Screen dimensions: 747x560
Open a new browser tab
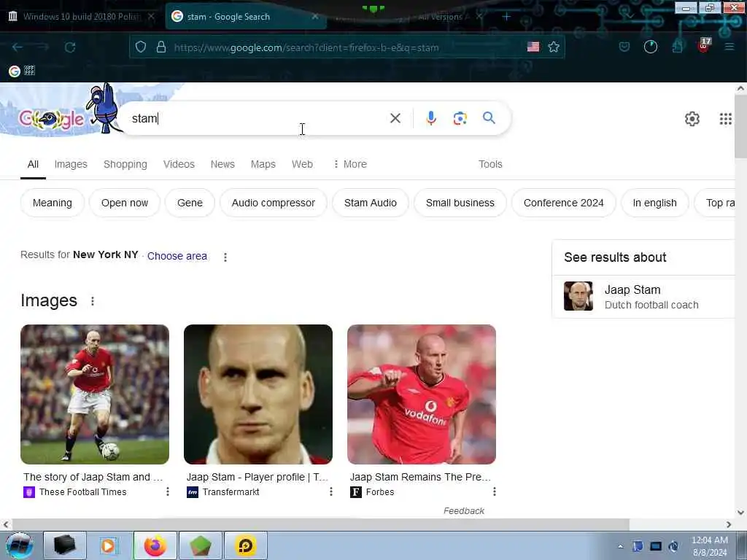[x=506, y=17]
